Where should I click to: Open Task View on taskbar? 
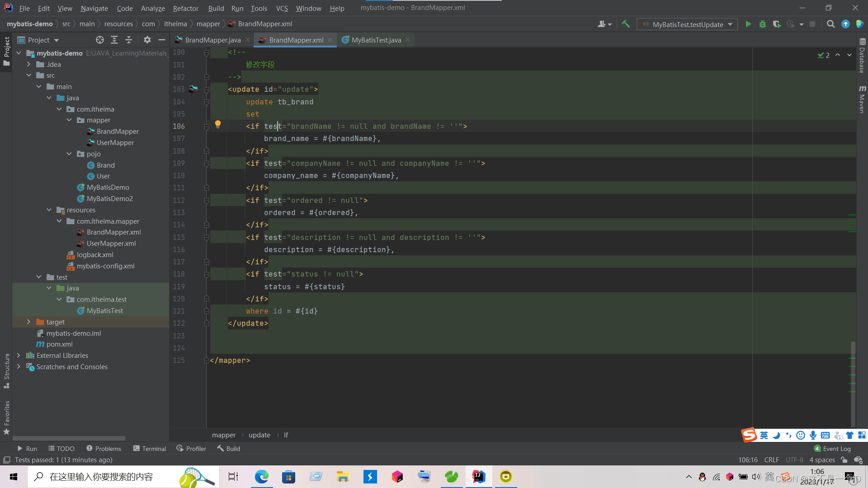coord(233,477)
